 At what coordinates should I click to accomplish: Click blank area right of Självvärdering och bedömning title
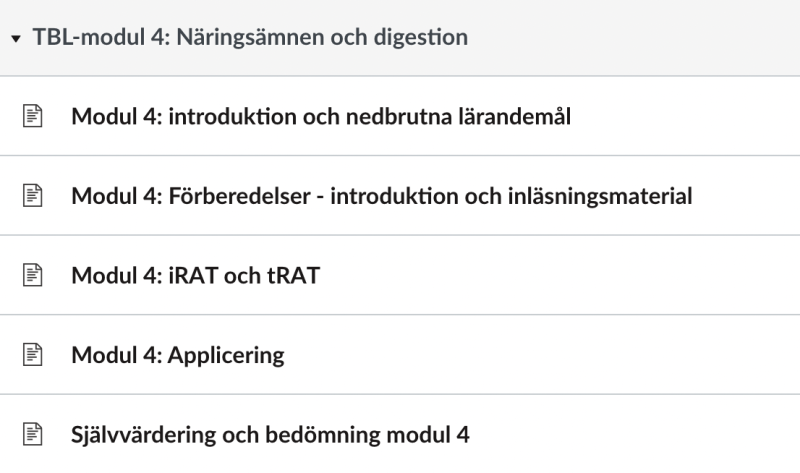(x=633, y=435)
